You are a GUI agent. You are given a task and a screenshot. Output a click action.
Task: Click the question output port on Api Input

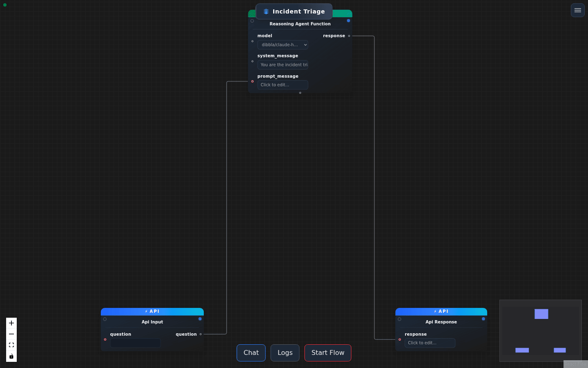click(x=200, y=334)
